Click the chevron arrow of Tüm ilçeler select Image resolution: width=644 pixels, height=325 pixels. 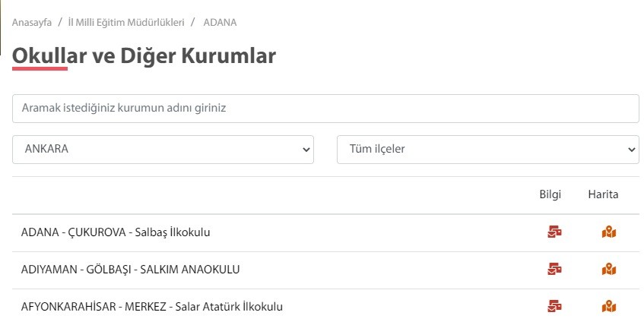coord(632,150)
